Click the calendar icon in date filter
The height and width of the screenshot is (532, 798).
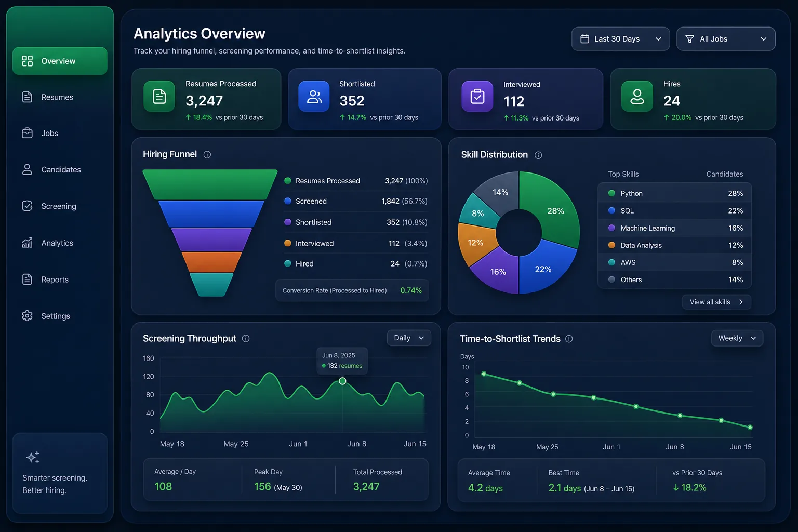pos(584,39)
